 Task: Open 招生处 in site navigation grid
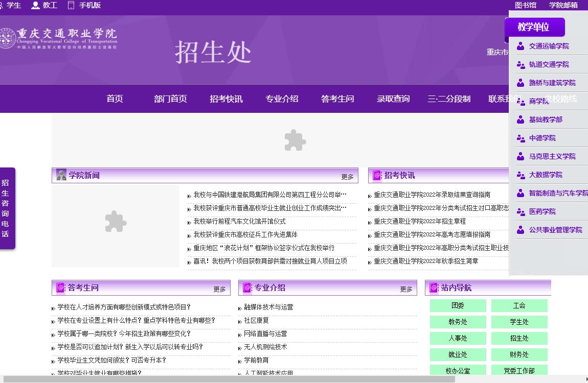pyautogui.click(x=519, y=339)
